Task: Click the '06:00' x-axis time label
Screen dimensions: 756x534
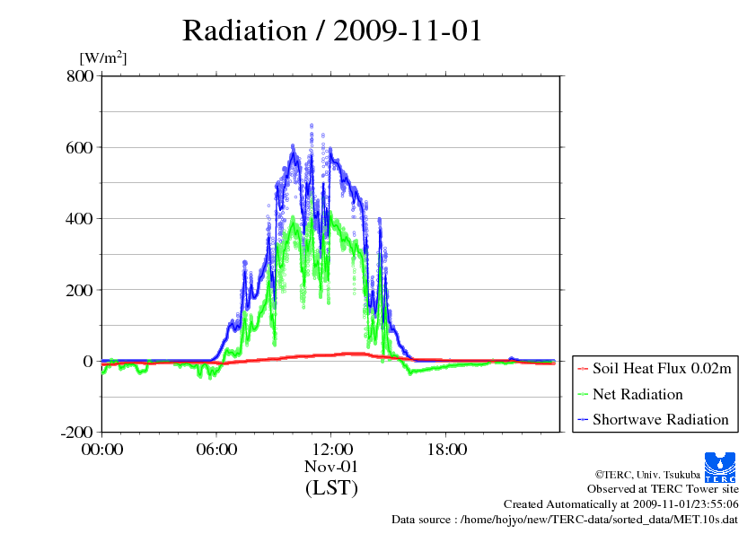Action: pyautogui.click(x=216, y=450)
